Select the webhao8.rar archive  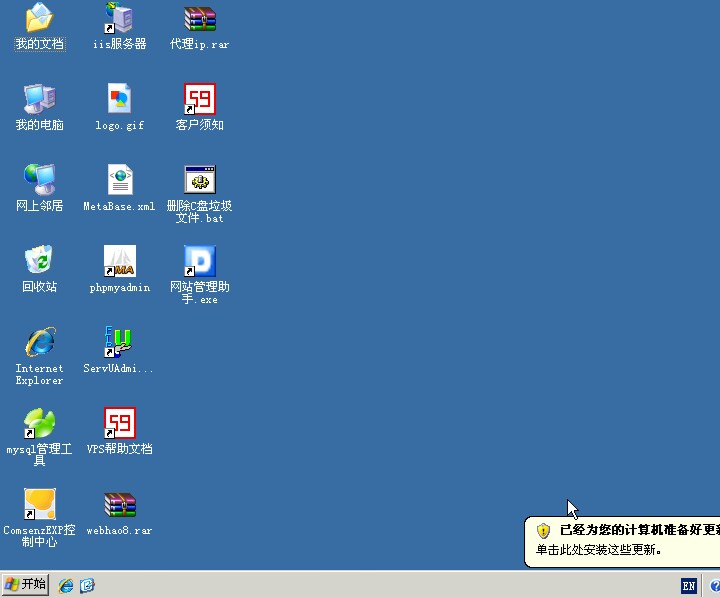[x=120, y=505]
